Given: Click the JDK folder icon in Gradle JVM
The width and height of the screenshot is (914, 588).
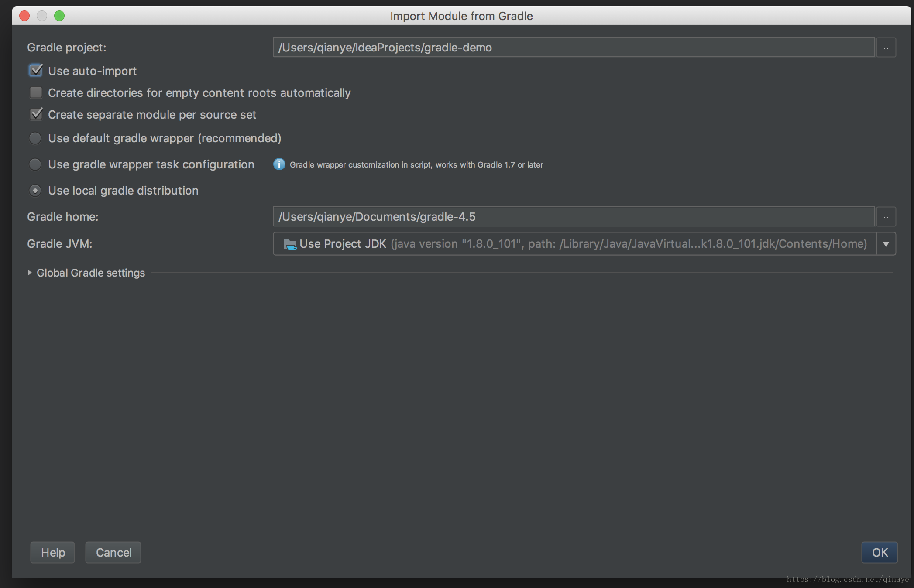Looking at the screenshot, I should point(289,244).
